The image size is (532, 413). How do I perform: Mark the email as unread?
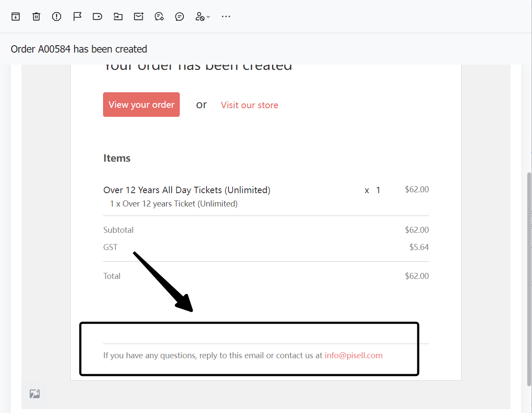138,16
